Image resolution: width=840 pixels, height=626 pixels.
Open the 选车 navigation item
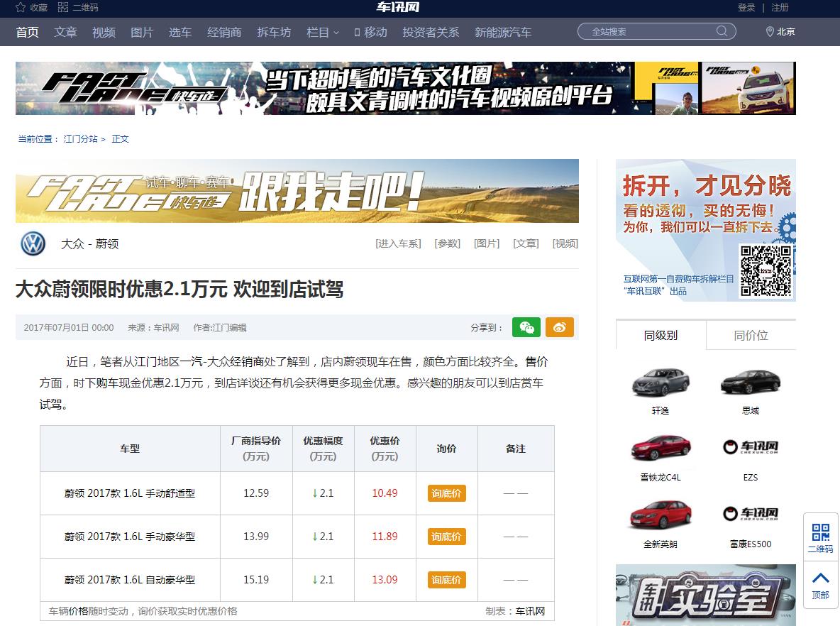point(180,32)
